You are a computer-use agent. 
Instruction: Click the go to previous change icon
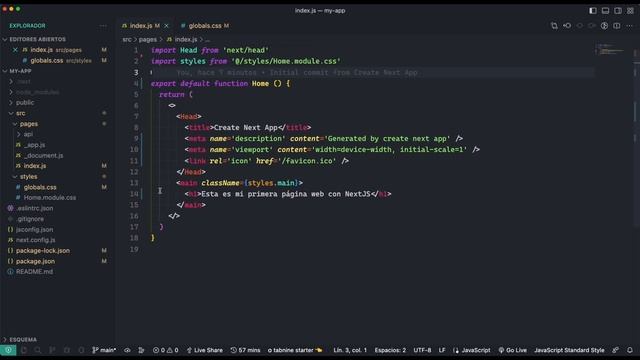click(x=567, y=26)
